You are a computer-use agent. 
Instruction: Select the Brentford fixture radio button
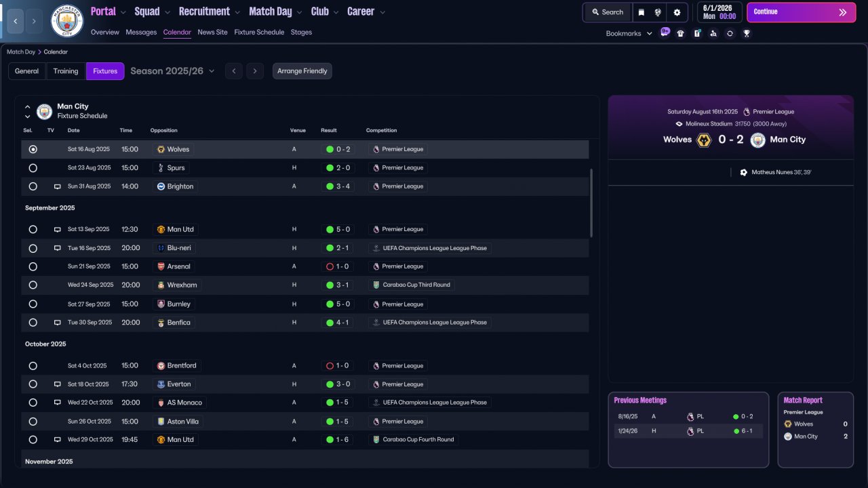coord(33,366)
